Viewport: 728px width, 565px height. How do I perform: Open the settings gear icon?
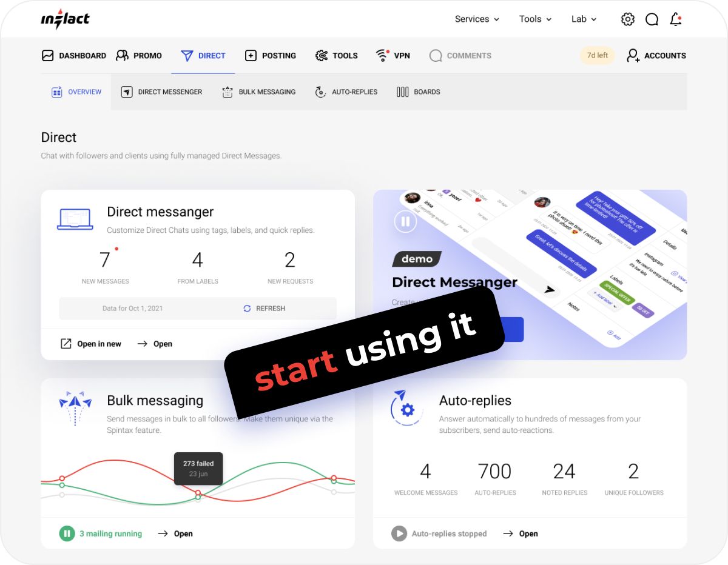click(x=628, y=19)
